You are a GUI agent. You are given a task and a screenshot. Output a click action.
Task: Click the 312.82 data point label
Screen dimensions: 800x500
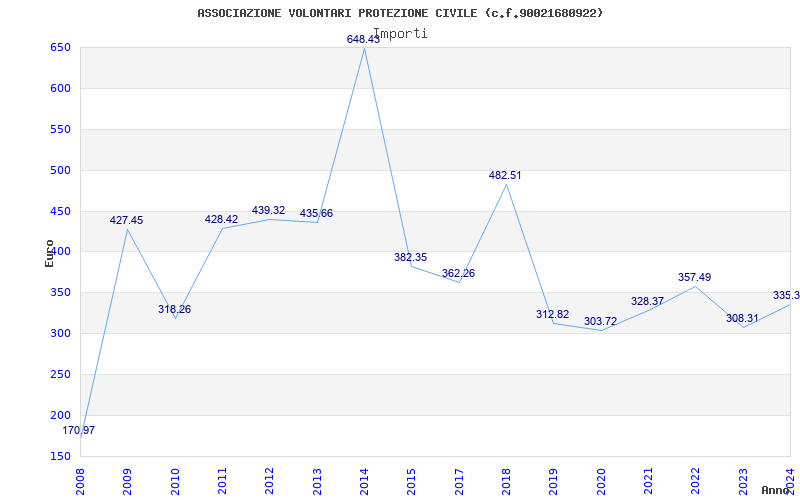point(553,314)
